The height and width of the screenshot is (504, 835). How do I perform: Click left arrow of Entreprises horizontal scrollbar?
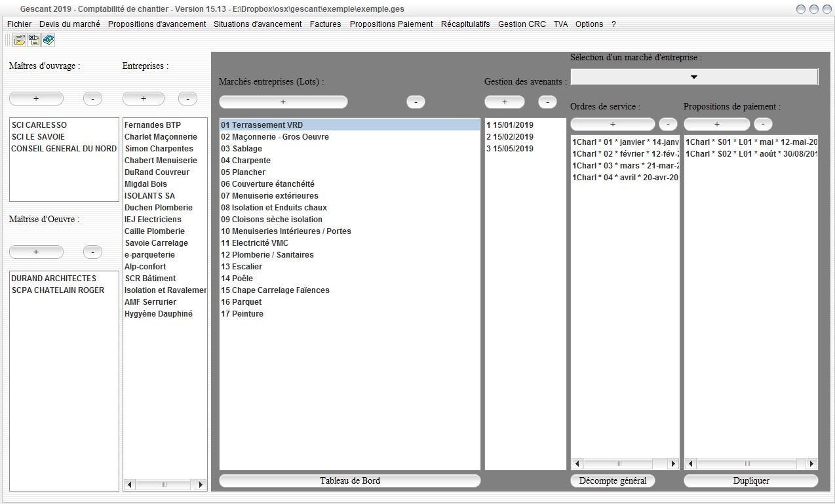tap(129, 485)
